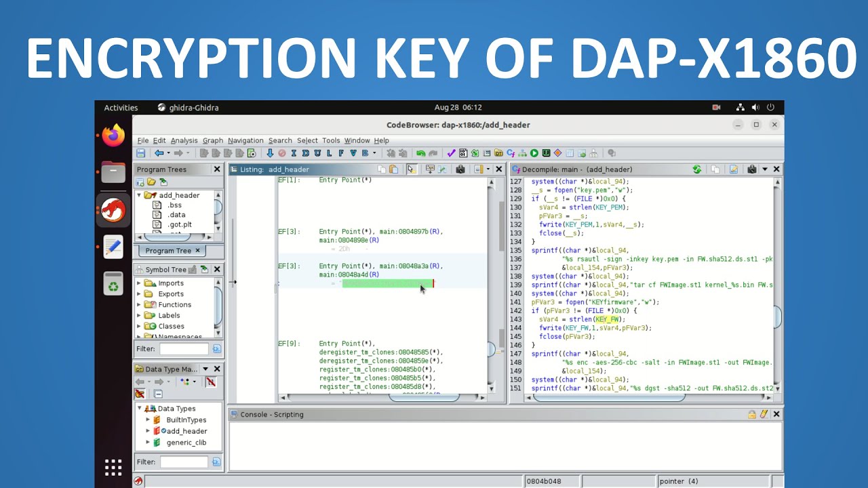Open back-navigation history dropdown arrow
868x488 pixels.
(168, 153)
